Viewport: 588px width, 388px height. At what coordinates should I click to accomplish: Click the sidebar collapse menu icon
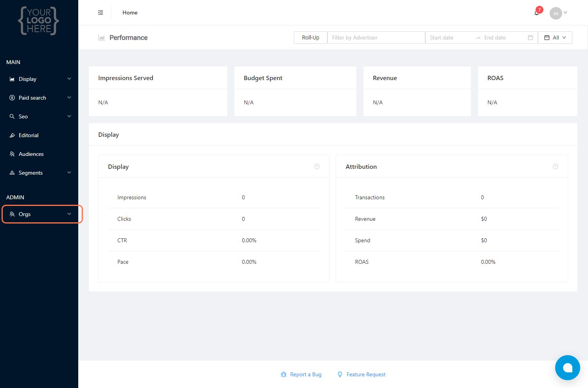[101, 13]
